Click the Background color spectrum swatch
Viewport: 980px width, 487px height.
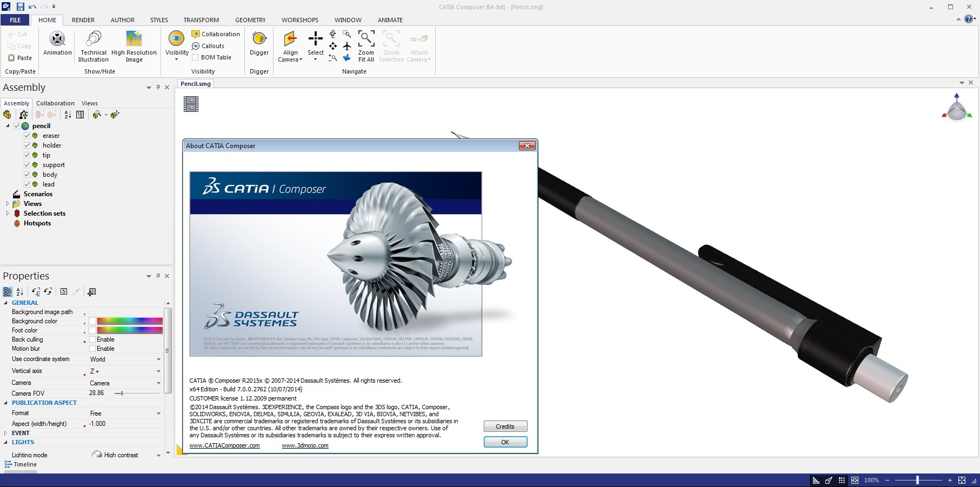[130, 321]
